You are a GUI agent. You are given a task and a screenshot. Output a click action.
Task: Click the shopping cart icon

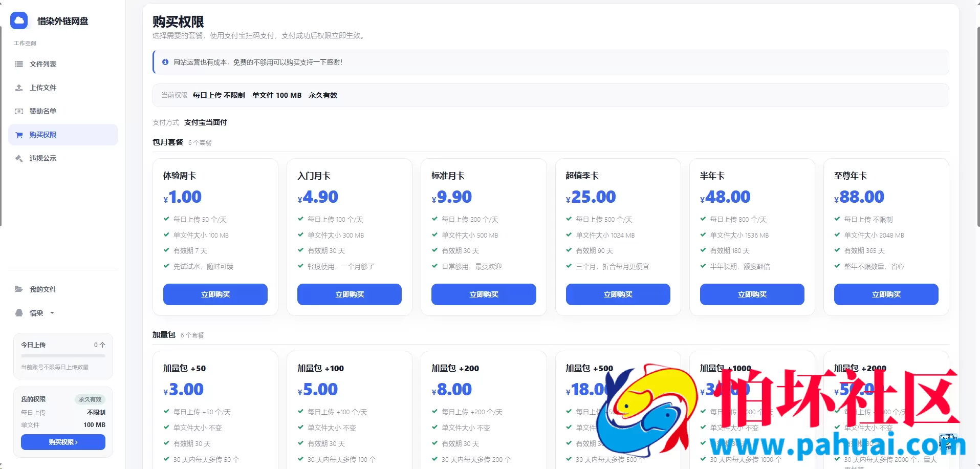pyautogui.click(x=19, y=135)
